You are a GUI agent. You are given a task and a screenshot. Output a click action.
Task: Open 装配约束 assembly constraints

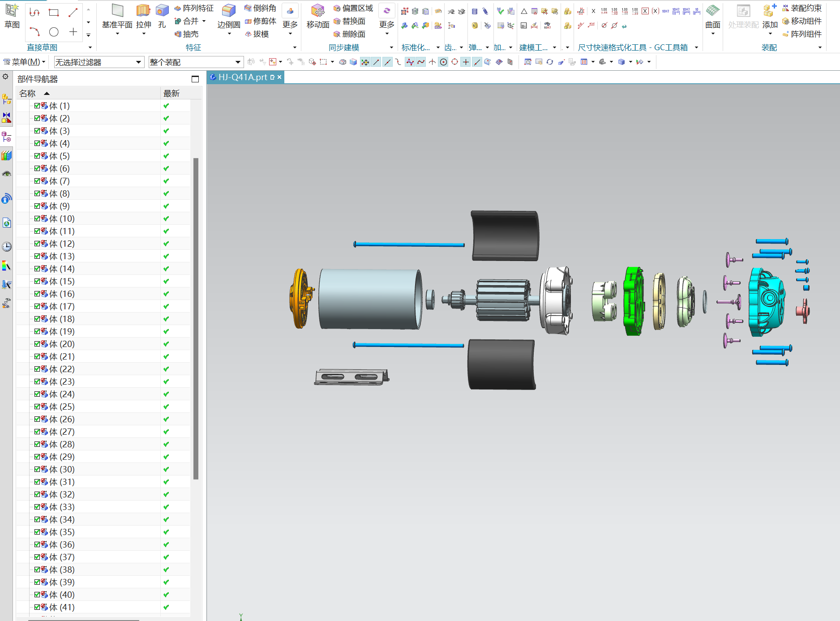[x=802, y=8]
